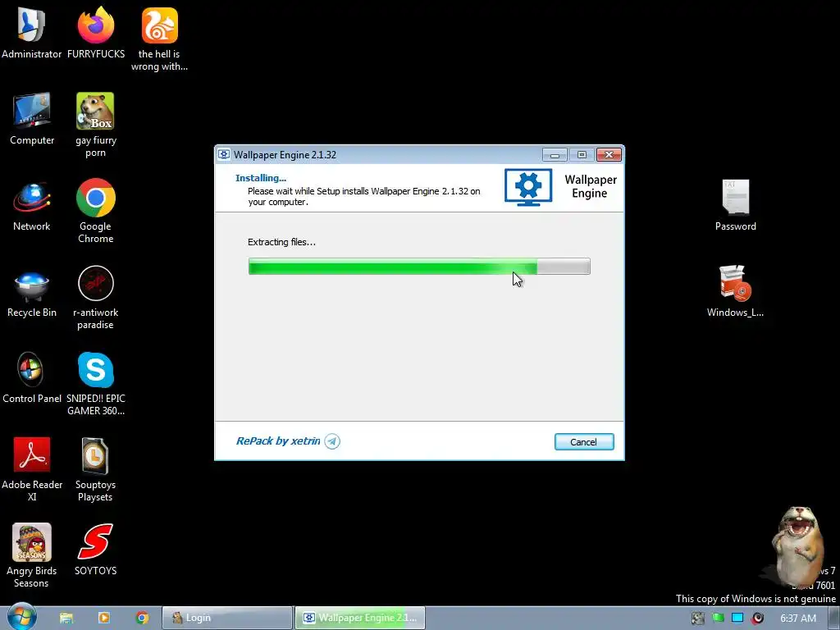The height and width of the screenshot is (630, 840).
Task: Click the "Extracting files..." status text
Action: pos(282,242)
